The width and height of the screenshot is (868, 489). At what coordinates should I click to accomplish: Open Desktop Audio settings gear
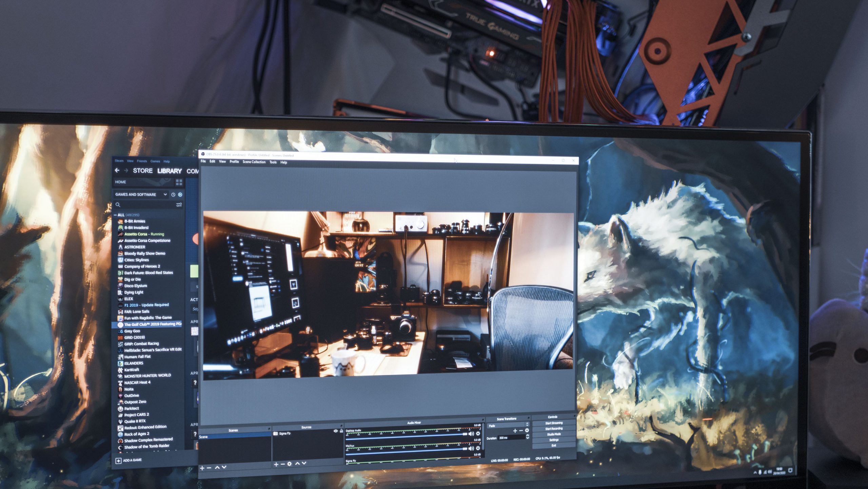(x=478, y=434)
